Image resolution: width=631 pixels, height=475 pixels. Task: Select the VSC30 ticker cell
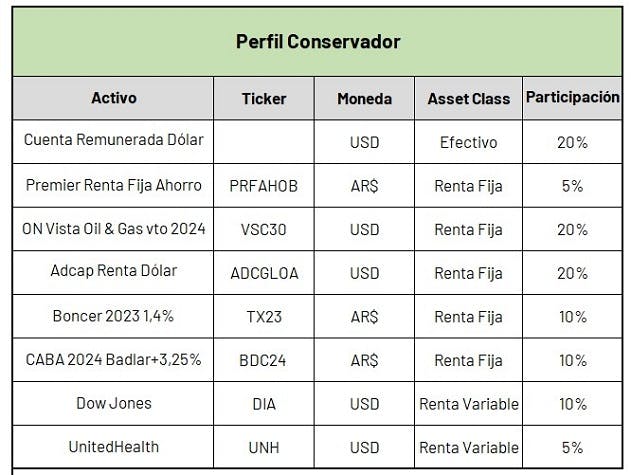[x=264, y=229]
